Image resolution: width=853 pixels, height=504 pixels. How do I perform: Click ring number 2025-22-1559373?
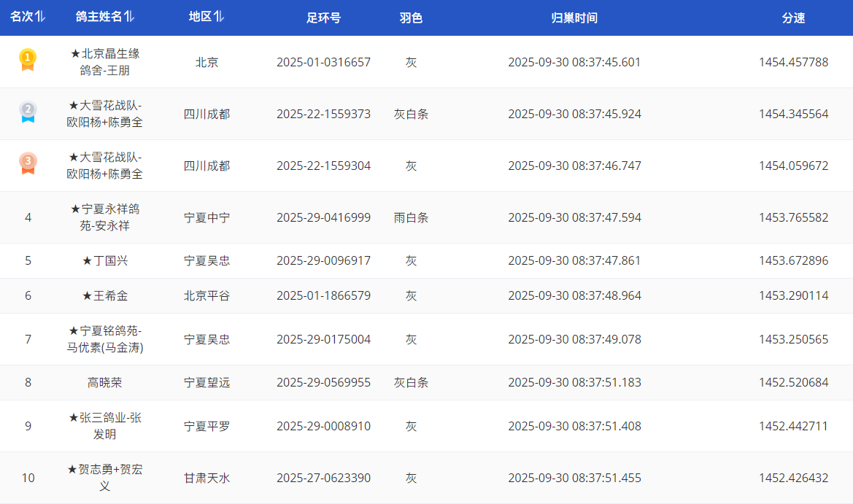point(323,114)
